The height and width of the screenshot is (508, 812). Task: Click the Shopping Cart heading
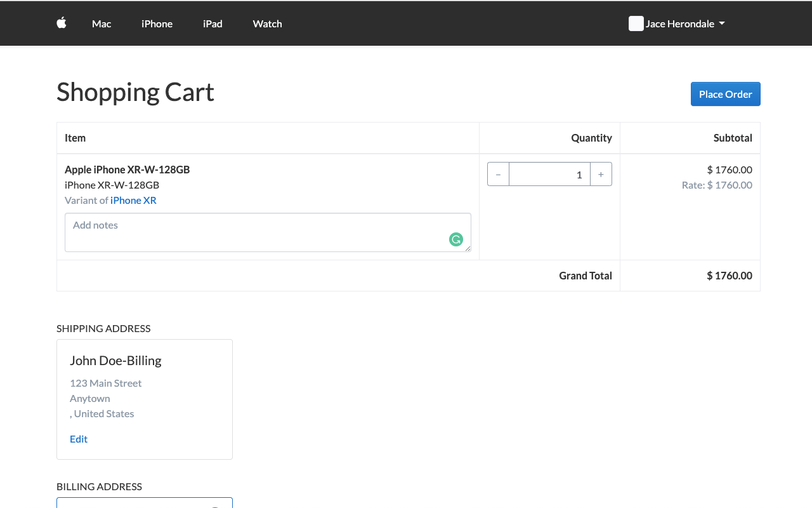[x=135, y=92]
